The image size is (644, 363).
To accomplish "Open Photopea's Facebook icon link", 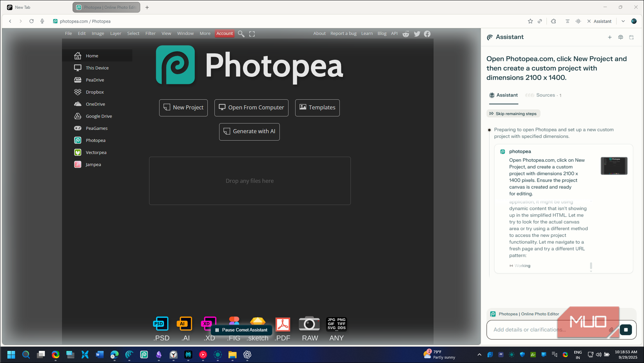I will point(427,34).
